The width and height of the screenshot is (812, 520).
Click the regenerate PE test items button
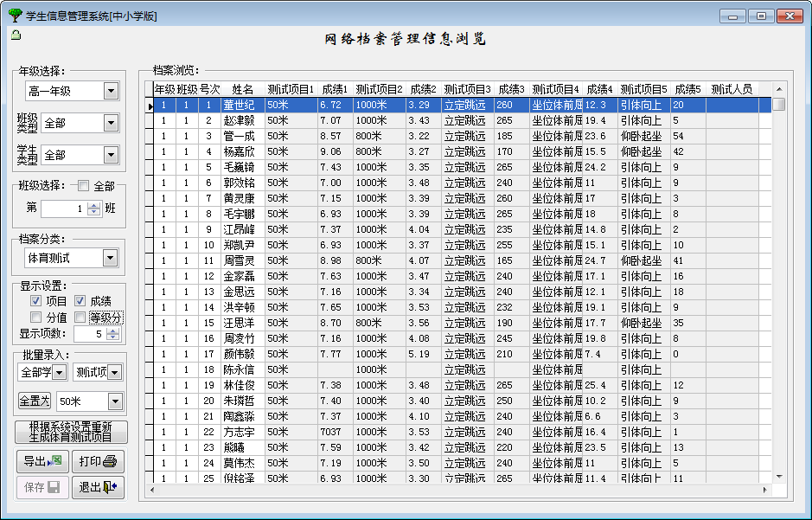71,433
